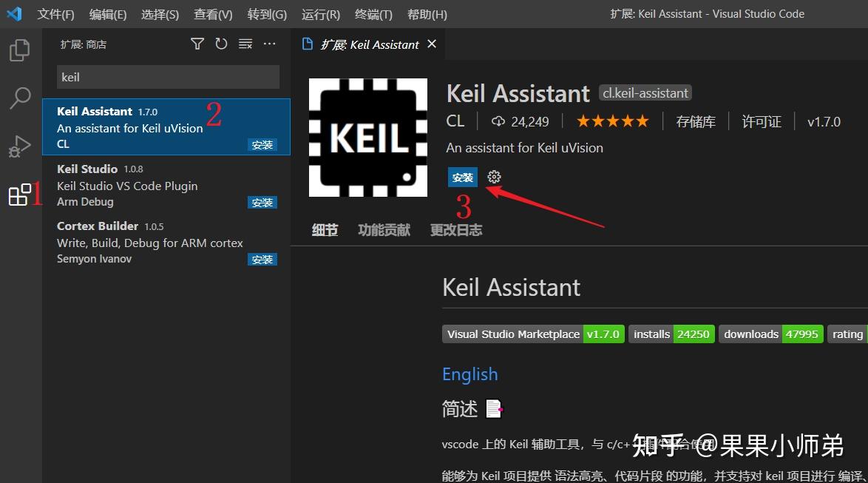The width and height of the screenshot is (868, 483).
Task: Open the 存储库 repository link
Action: pyautogui.click(x=695, y=121)
